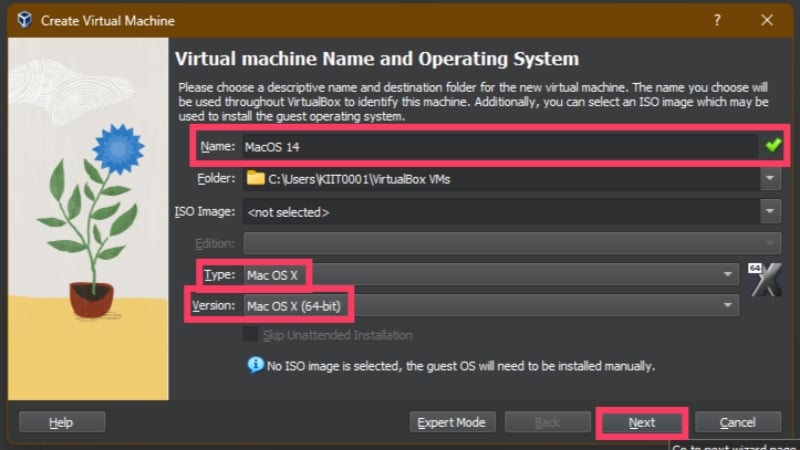
Task: Click the folder path C:\Users\KIIT0001\VirtualBox VMs
Action: coord(359,179)
